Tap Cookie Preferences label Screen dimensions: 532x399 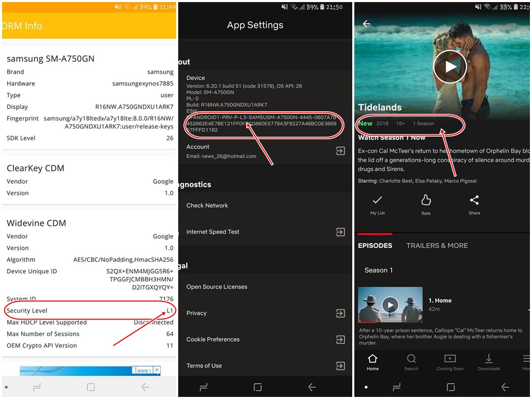212,339
